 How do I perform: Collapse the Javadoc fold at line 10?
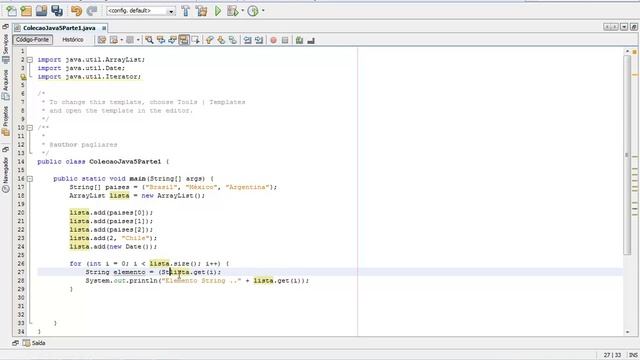pos(30,128)
